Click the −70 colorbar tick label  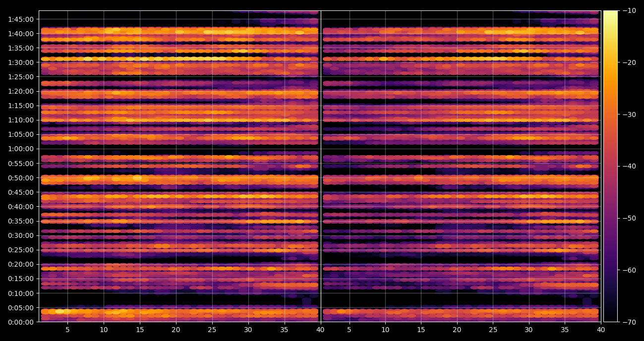coord(629,322)
